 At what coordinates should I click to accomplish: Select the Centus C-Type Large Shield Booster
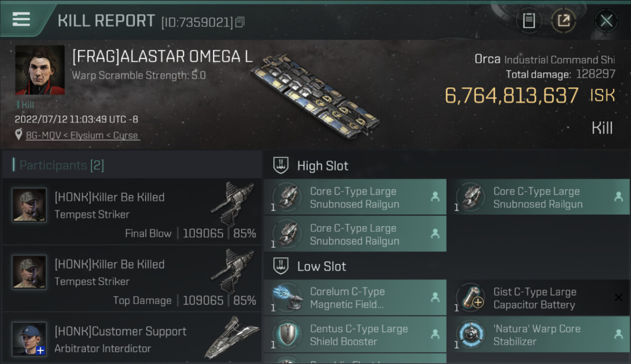tap(355, 335)
